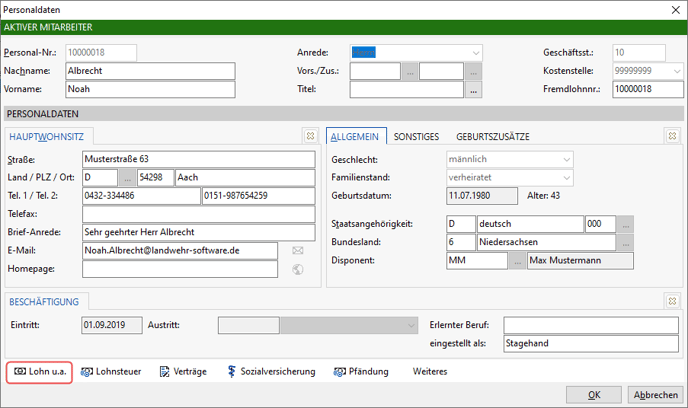Click the Tel. 2 field 0151-987654259
Screen dimensions: 688x408
click(x=258, y=196)
